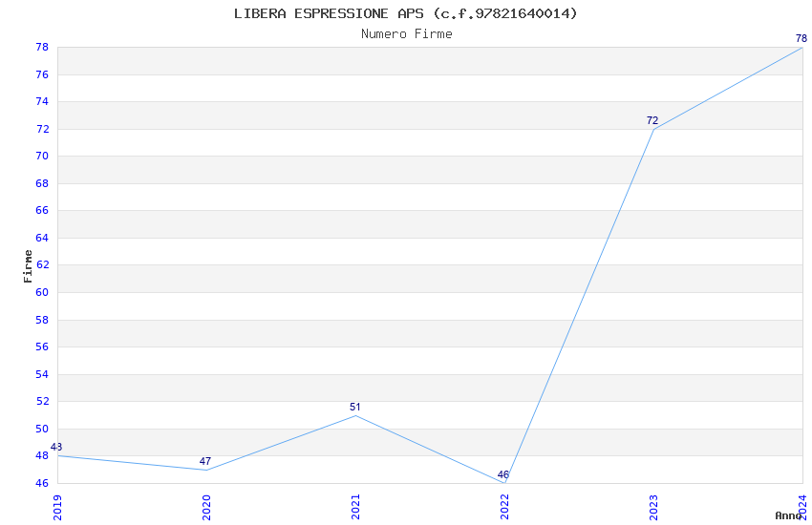Click the data label 78 for 2024
Image resolution: width=812 pixels, height=525 pixels.
(801, 38)
